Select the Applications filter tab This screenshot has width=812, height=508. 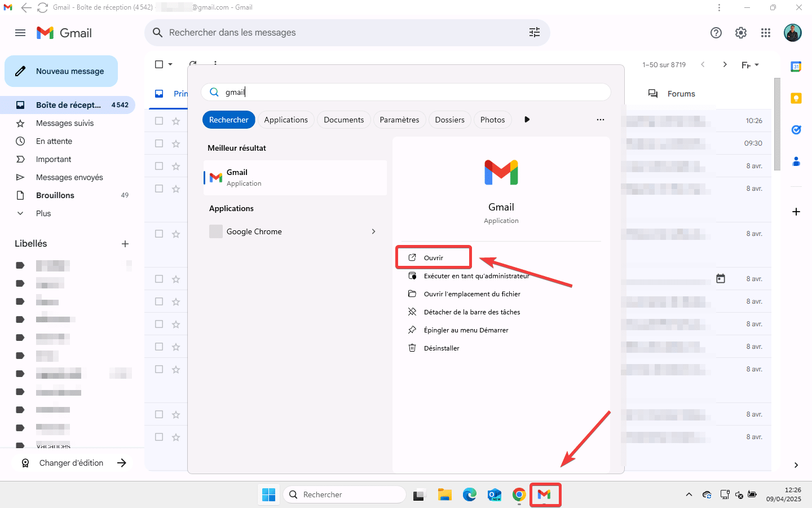(x=286, y=120)
